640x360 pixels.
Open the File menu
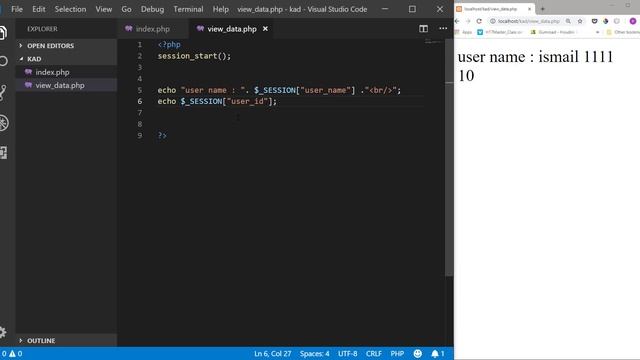[x=17, y=9]
